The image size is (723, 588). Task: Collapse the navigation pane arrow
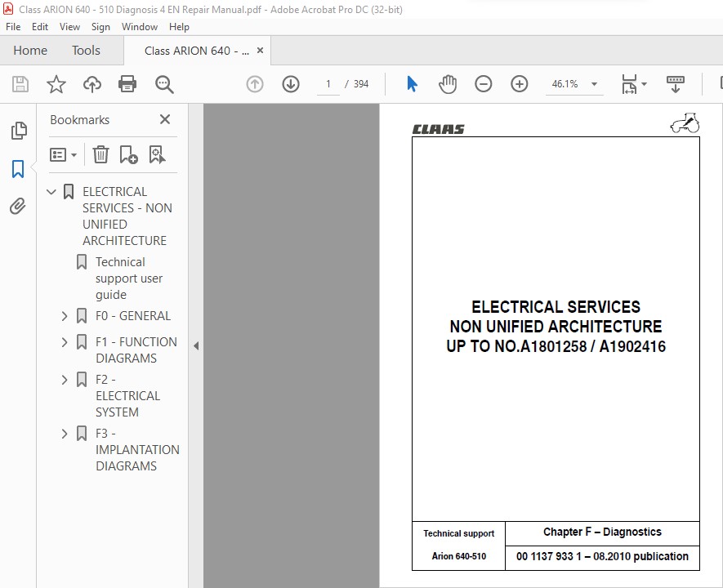click(196, 346)
